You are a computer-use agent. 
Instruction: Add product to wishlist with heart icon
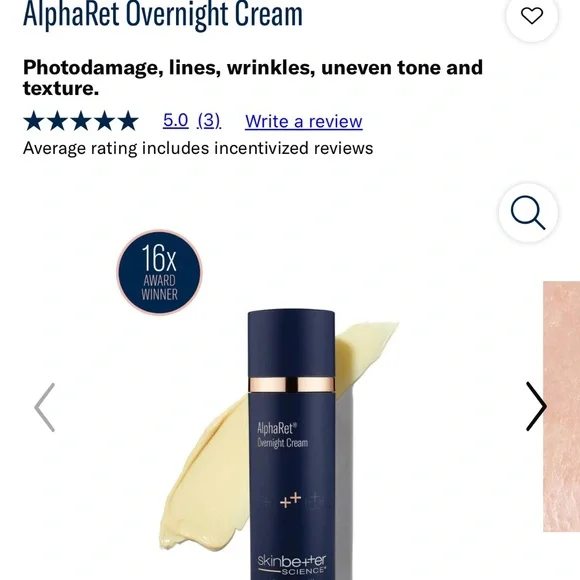[532, 16]
